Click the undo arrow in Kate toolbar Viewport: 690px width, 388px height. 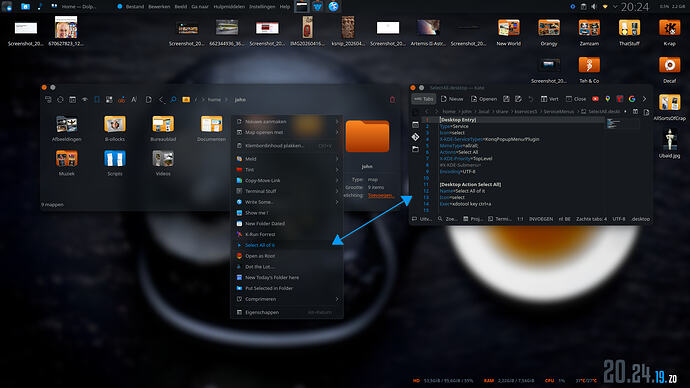coord(531,99)
